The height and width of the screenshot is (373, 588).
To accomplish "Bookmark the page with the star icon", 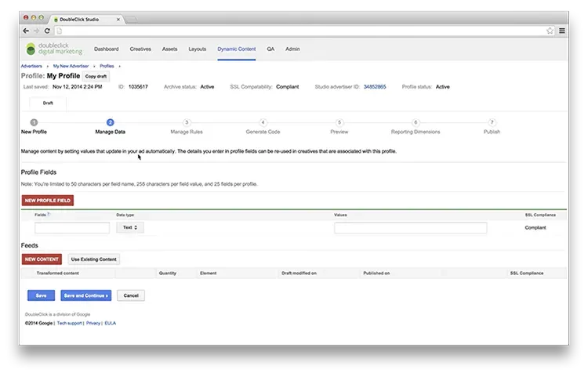I will (550, 31).
